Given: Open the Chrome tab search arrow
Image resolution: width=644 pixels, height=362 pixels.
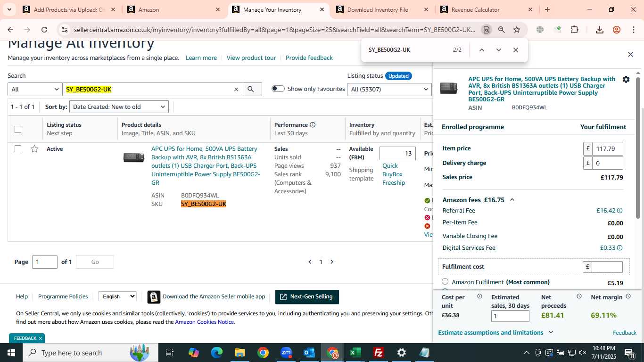Looking at the screenshot, I should 9,9.
